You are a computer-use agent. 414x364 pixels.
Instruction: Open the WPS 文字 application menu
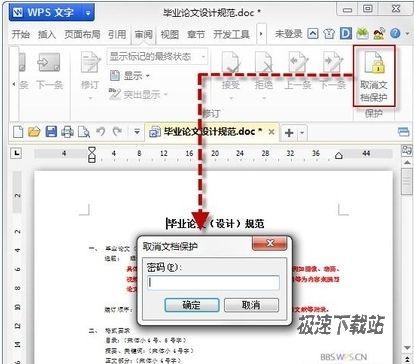click(51, 12)
